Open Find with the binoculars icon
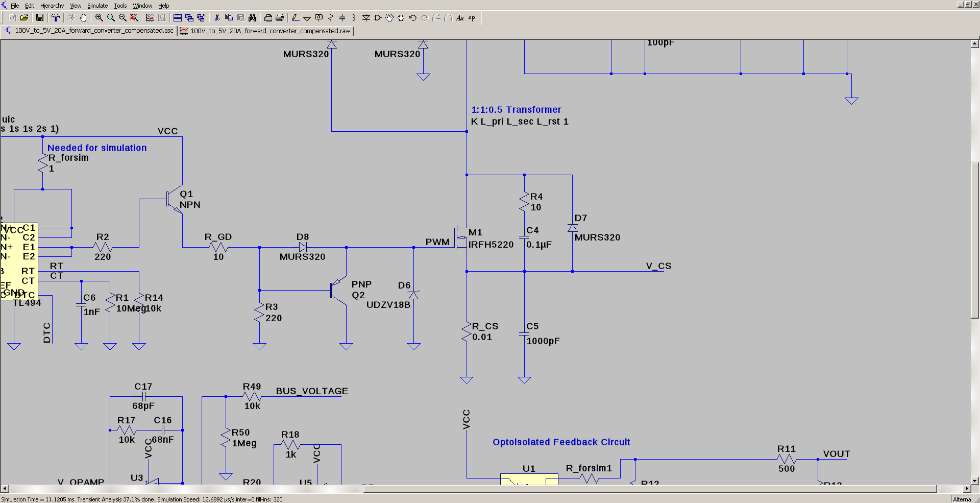This screenshot has width=980, height=503. tap(252, 18)
